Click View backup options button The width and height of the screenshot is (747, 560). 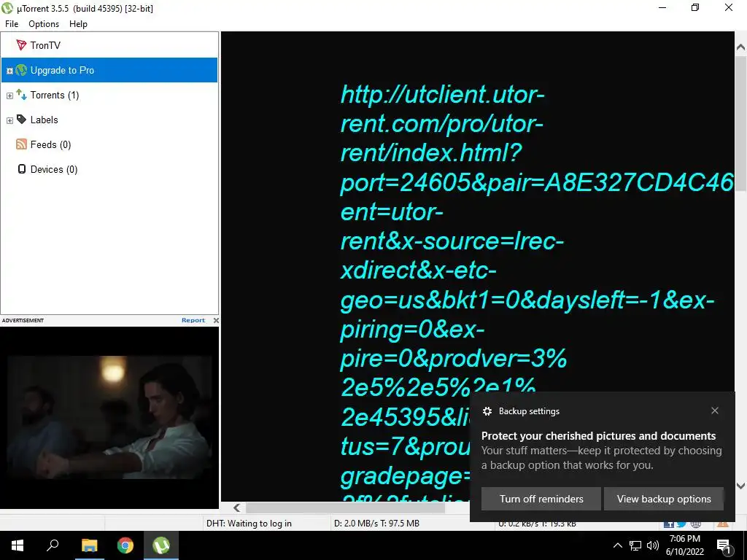664,499
